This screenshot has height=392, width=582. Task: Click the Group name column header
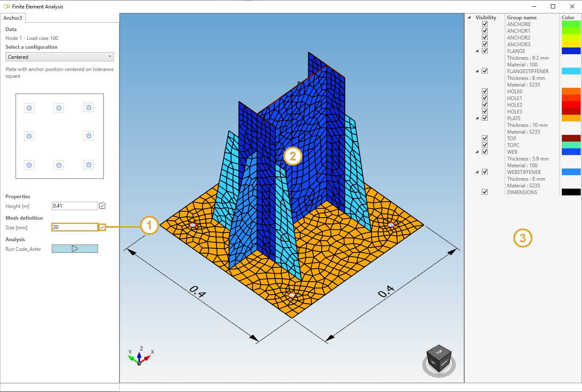click(521, 17)
